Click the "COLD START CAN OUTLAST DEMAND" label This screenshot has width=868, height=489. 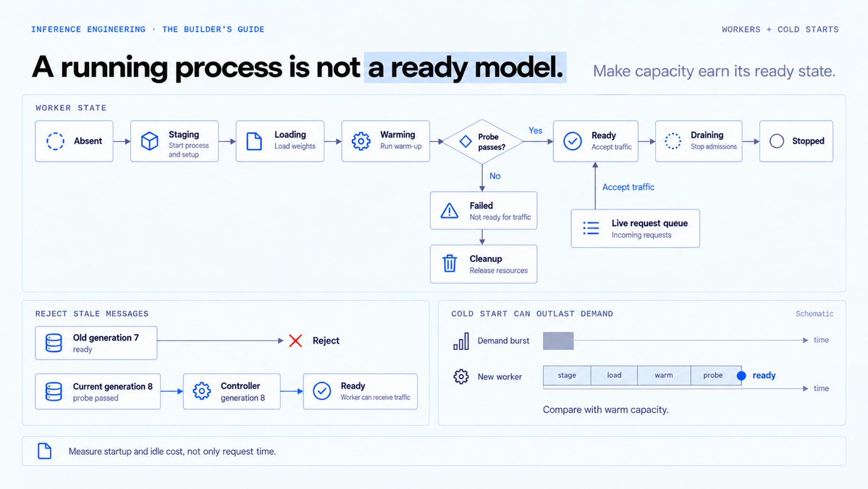pos(532,314)
